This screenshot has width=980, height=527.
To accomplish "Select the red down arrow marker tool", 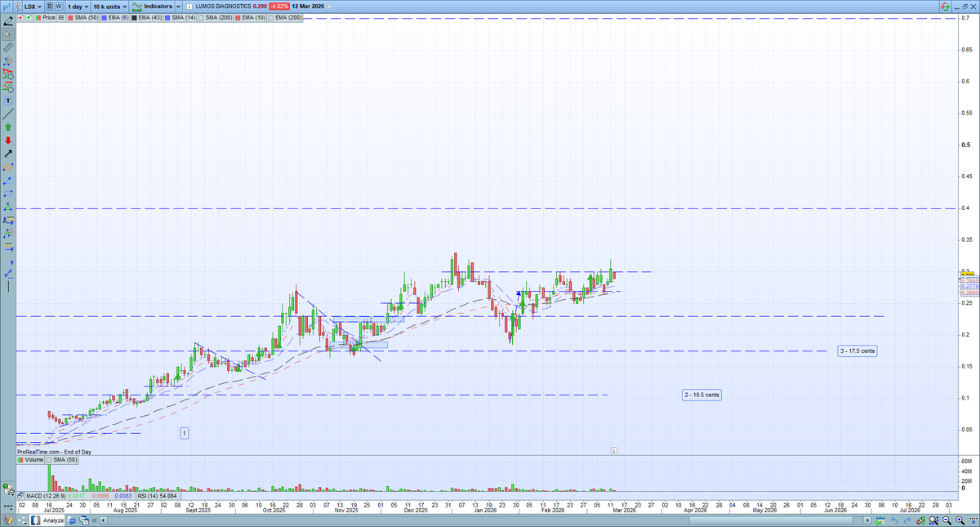I will pos(8,141).
